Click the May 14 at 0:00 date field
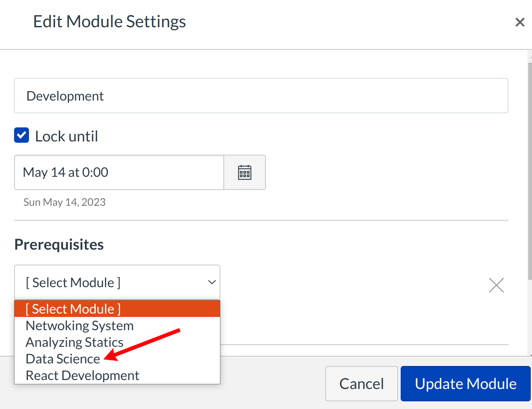Image resolution: width=532 pixels, height=409 pixels. pos(119,173)
